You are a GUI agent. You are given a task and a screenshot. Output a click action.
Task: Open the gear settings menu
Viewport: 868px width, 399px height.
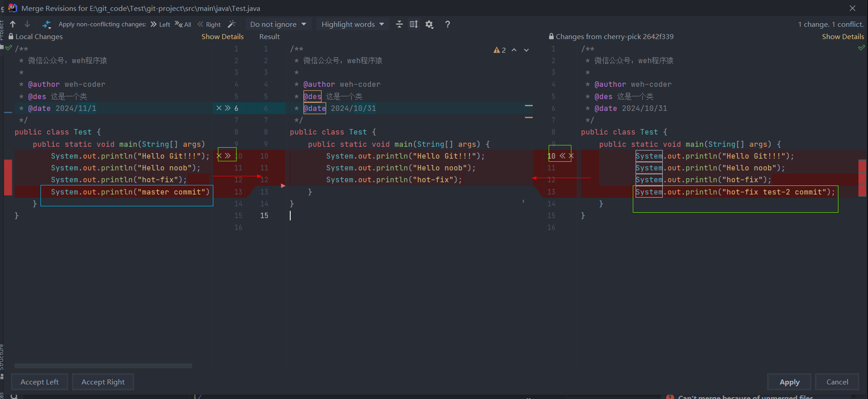pos(429,24)
